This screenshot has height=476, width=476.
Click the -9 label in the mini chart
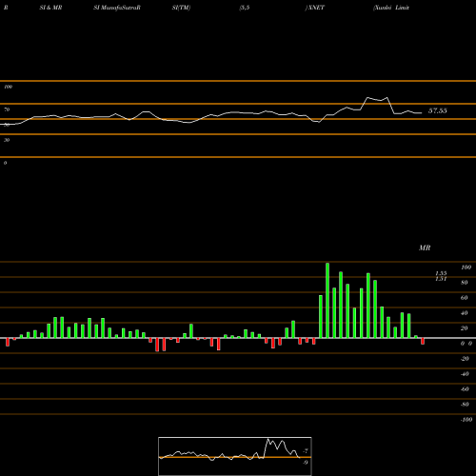click(305, 463)
